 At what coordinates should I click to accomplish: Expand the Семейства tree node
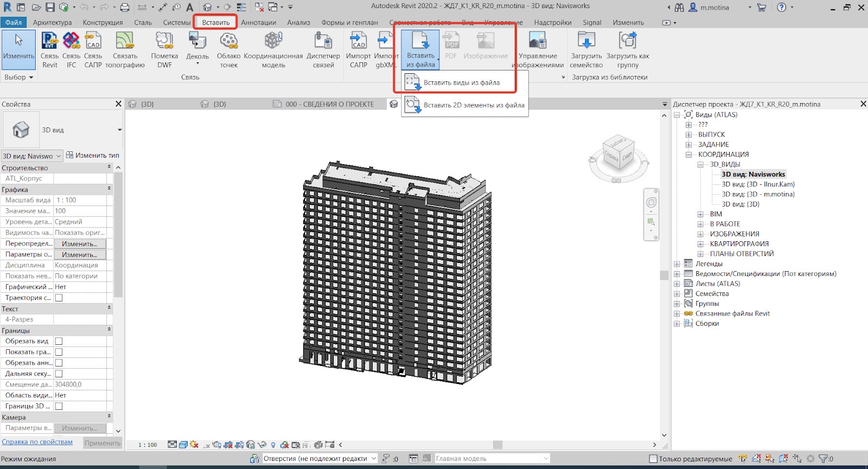coord(676,294)
